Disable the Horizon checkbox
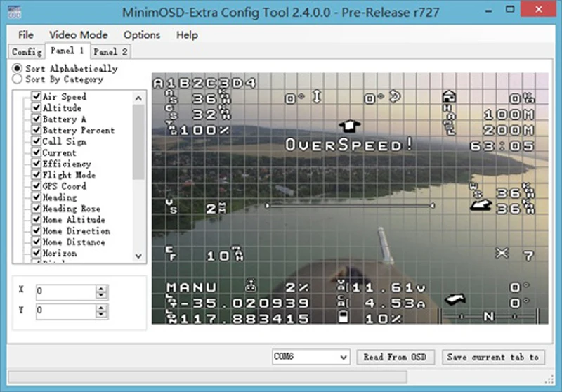The image size is (562, 392). tap(37, 252)
